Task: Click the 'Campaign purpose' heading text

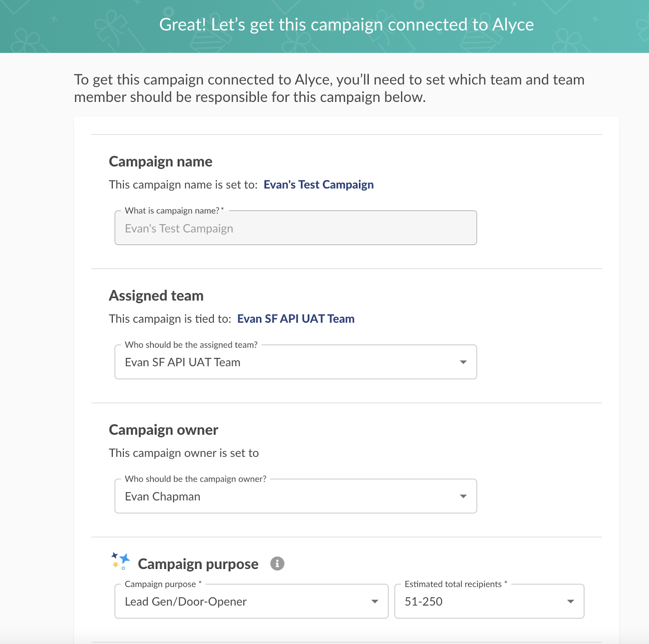Action: [x=198, y=564]
